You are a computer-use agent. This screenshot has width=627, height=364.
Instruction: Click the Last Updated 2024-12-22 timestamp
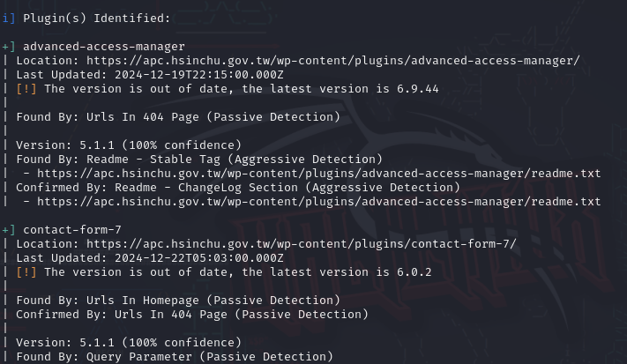pos(199,258)
